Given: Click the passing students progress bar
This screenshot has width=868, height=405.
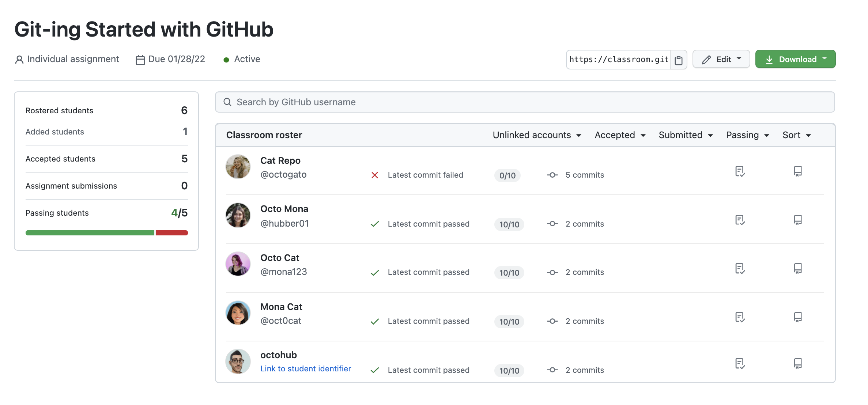Looking at the screenshot, I should [x=107, y=233].
